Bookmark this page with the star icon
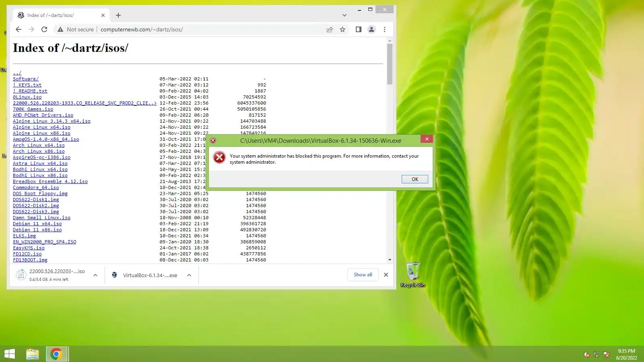This screenshot has height=362, width=644. 343,29
